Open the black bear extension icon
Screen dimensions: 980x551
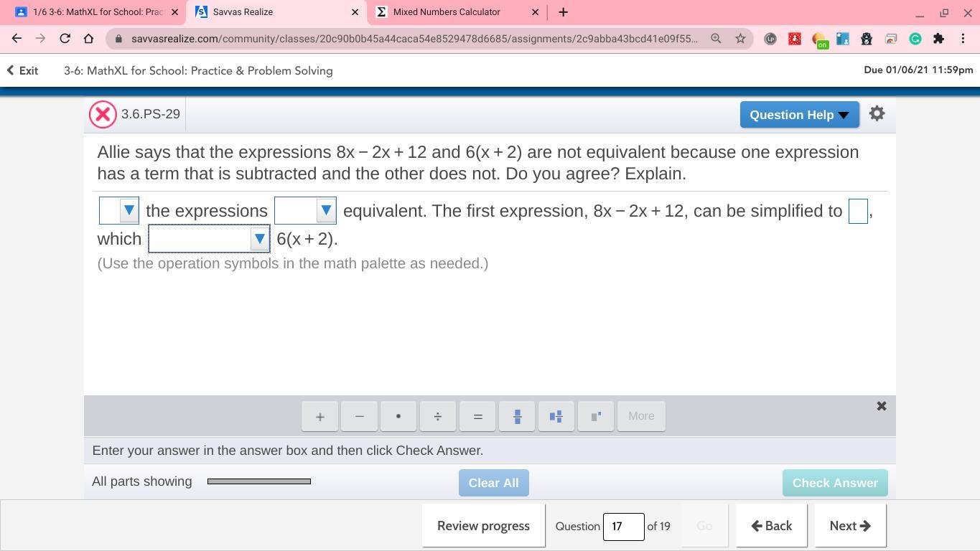867,39
